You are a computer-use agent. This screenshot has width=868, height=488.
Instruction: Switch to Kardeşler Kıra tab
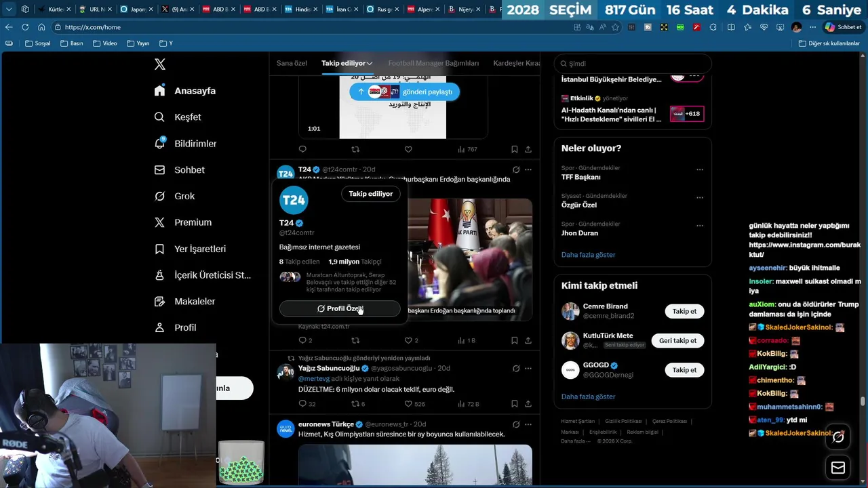coord(517,63)
